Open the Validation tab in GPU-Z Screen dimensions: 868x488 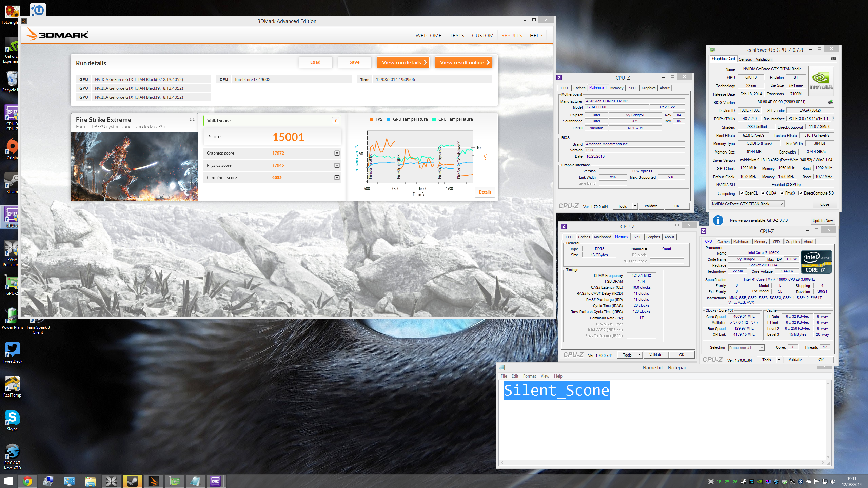point(764,59)
